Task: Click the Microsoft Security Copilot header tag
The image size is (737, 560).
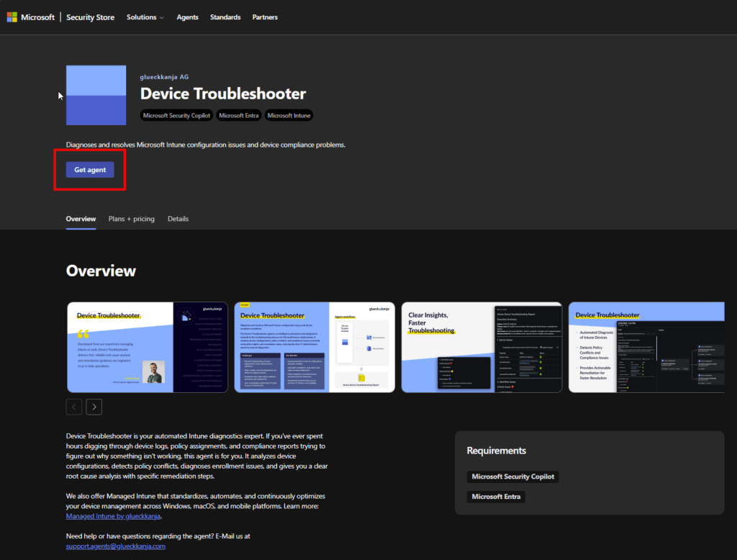Action: pos(176,115)
